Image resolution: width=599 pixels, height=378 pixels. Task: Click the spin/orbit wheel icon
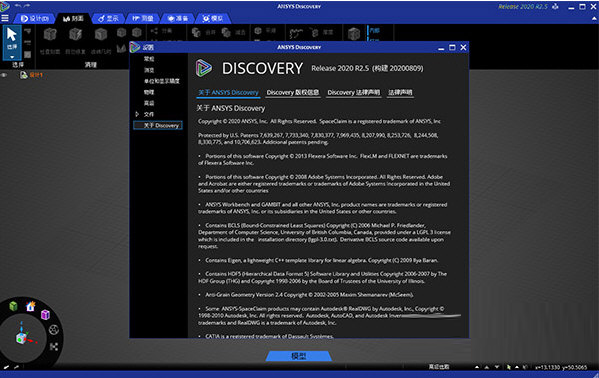54,329
